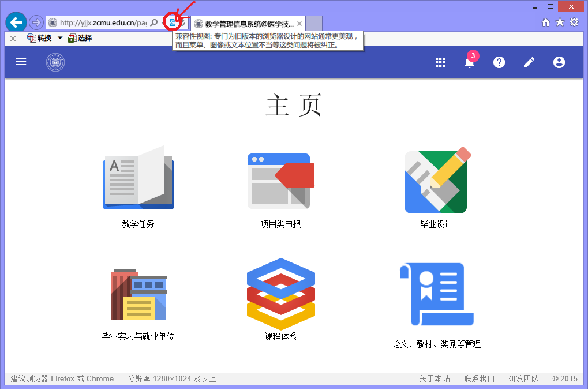The image size is (588, 390).
Task: Expand the 转换 toolbar dropdown arrow
Action: click(x=60, y=38)
